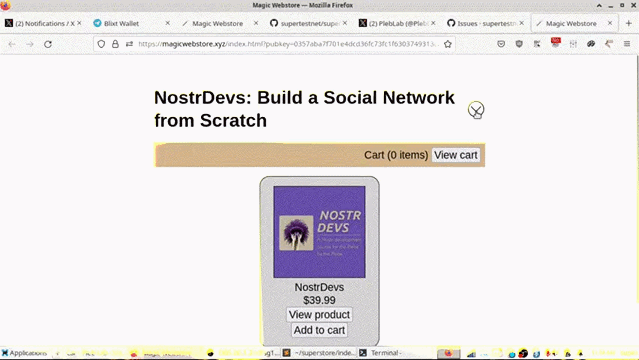
Task: Open the Terminal taskbar window
Action: click(382, 353)
